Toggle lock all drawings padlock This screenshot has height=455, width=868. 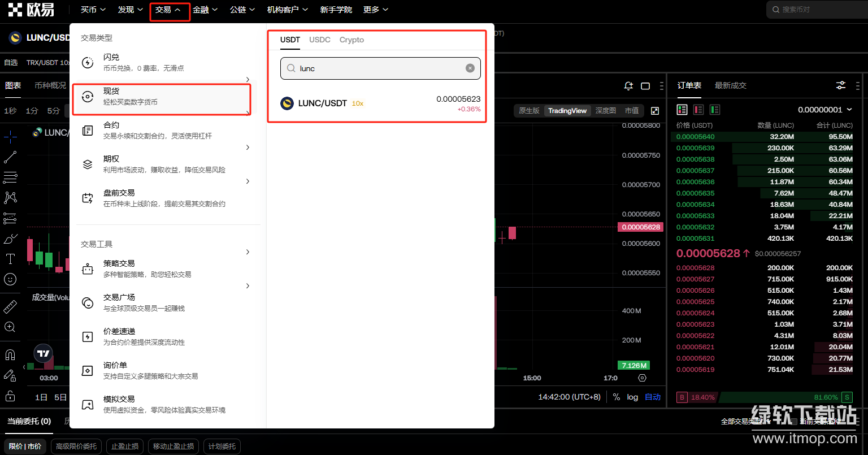click(10, 396)
